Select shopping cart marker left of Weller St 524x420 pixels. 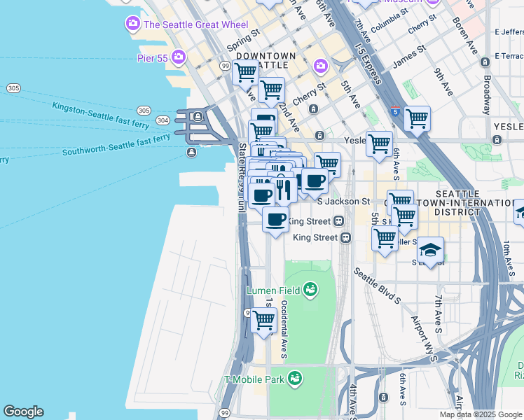pos(385,241)
